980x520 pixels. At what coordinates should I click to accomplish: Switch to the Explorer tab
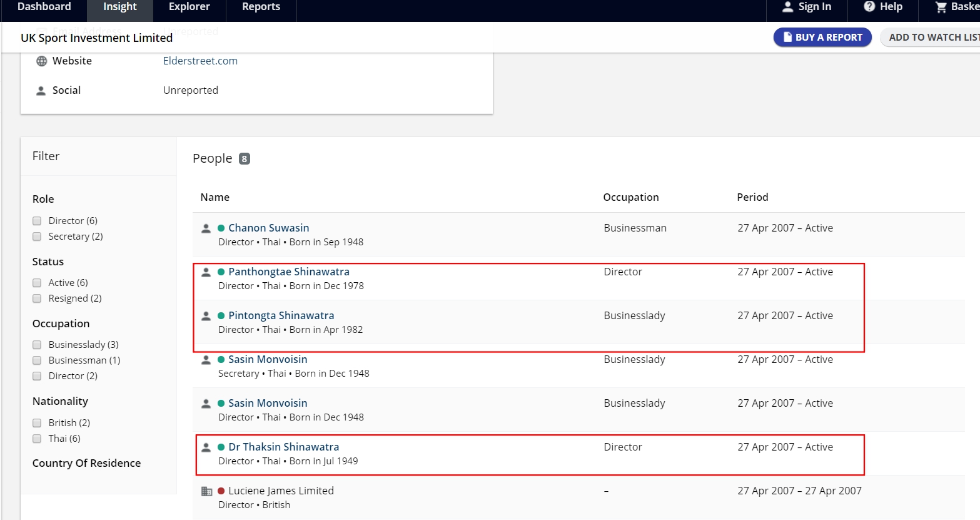coord(189,7)
